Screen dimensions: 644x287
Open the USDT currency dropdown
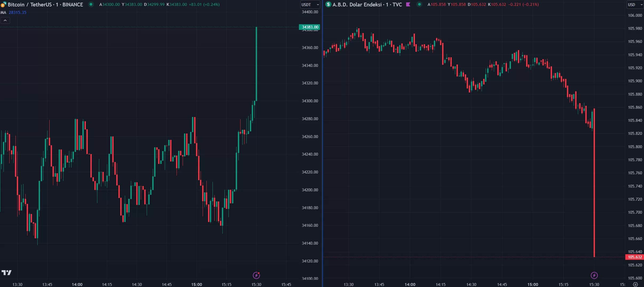coord(310,5)
